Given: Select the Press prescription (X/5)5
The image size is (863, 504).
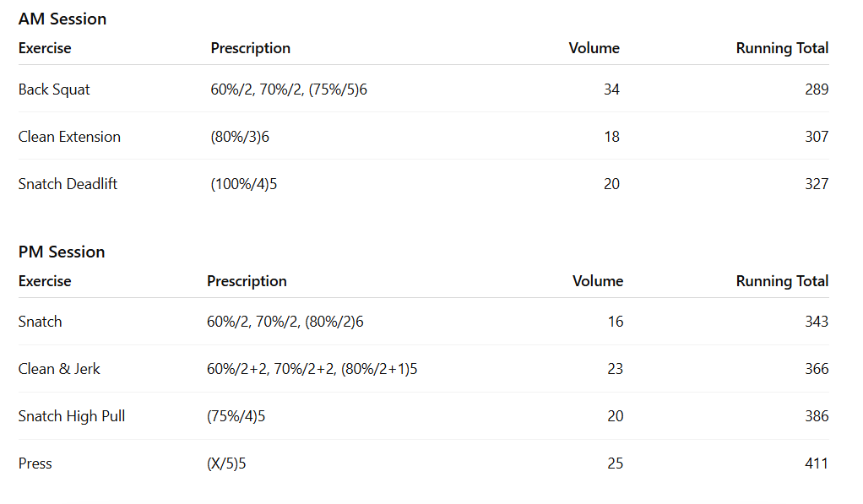Looking at the screenshot, I should pyautogui.click(x=226, y=463).
